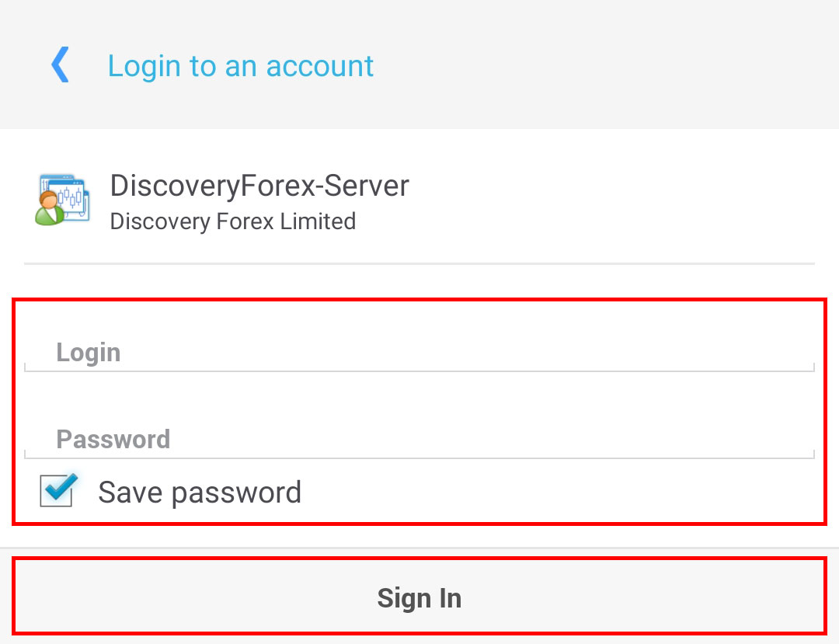Place cursor in the Password box
This screenshot has height=644, width=839.
419,440
